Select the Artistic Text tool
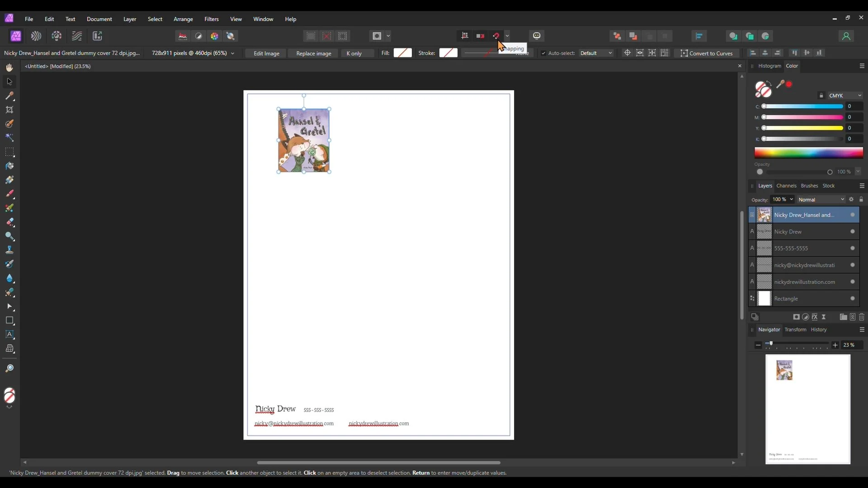Screen dimensions: 868x488 coord(9,334)
